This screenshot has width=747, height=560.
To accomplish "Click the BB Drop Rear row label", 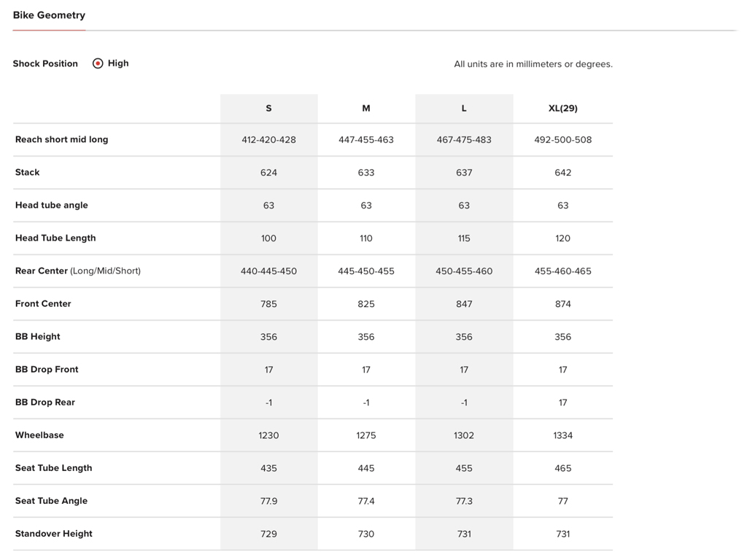I will (45, 402).
